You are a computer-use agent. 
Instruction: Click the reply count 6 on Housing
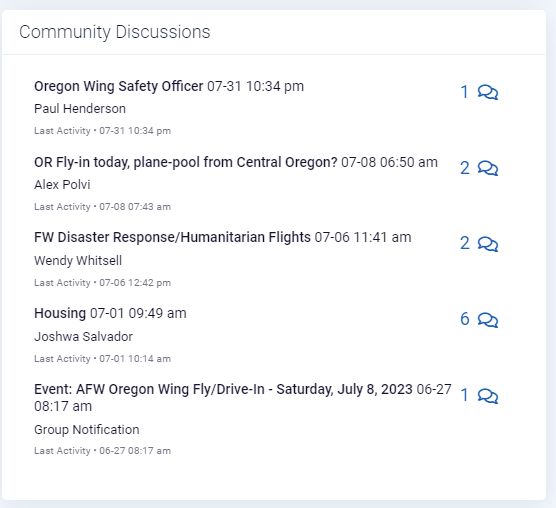(465, 319)
